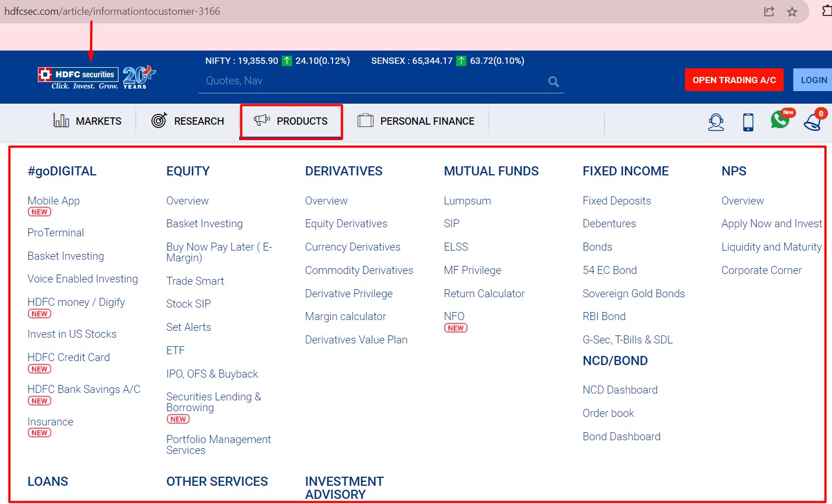Open the Derivative Privilege link
This screenshot has height=504, width=832.
[349, 294]
